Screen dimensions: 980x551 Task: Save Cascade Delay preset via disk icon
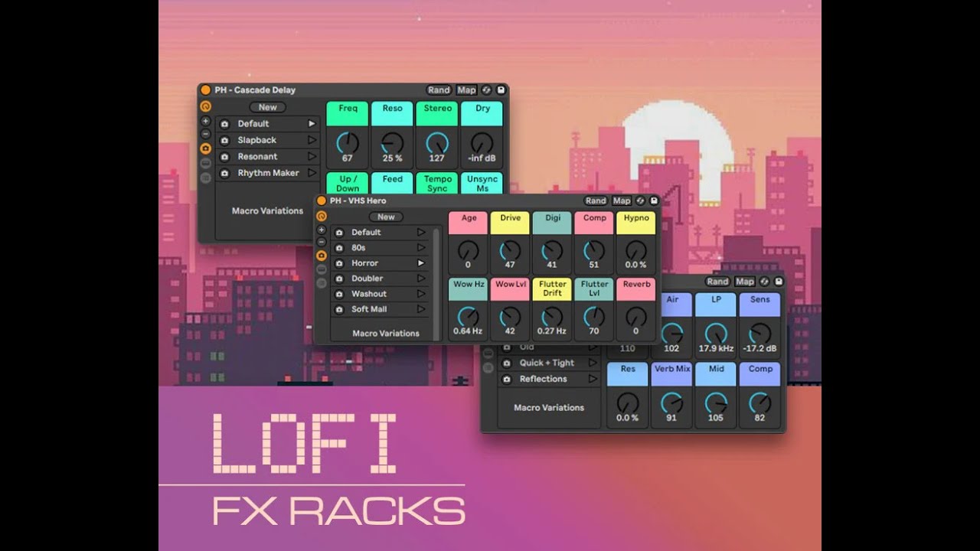(501, 90)
